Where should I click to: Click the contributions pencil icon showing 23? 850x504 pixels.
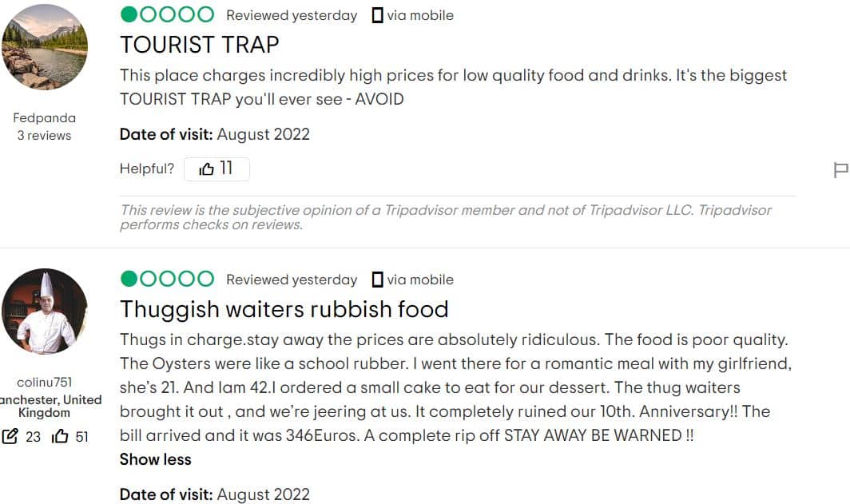[10, 436]
